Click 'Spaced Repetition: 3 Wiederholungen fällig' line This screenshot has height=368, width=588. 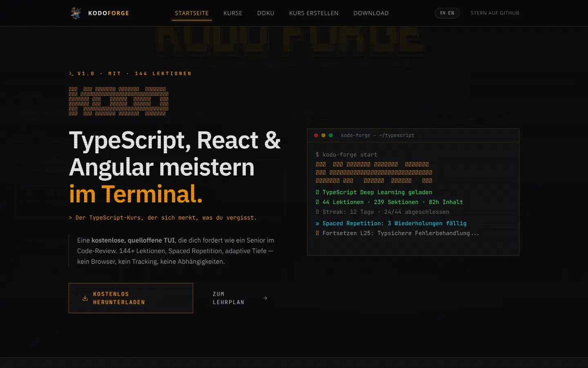[391, 223]
